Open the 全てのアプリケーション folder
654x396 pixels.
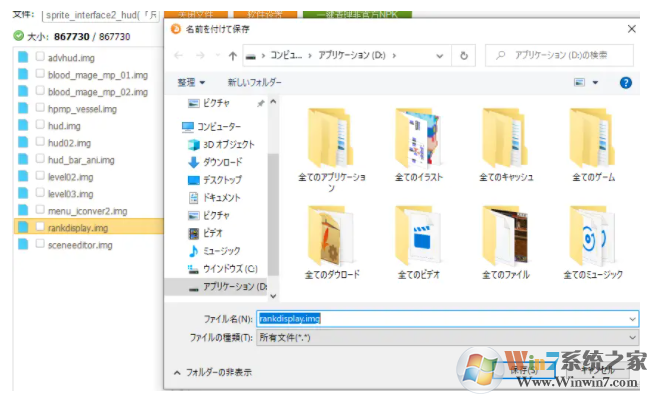coord(332,149)
